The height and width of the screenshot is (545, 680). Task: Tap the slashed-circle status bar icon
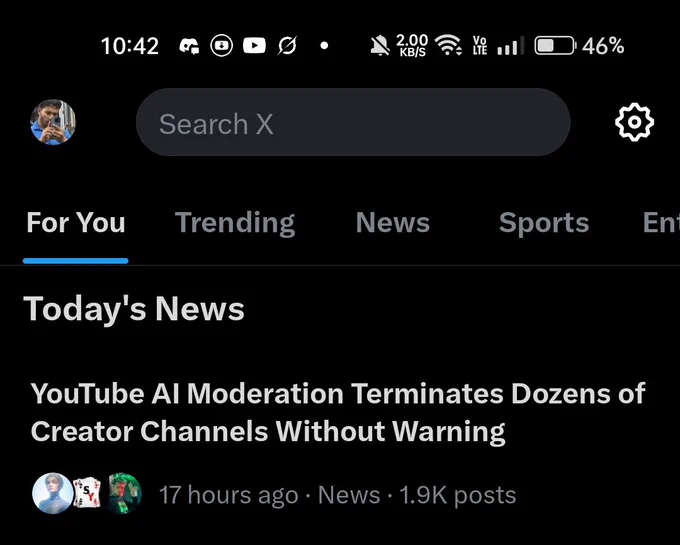coord(287,46)
